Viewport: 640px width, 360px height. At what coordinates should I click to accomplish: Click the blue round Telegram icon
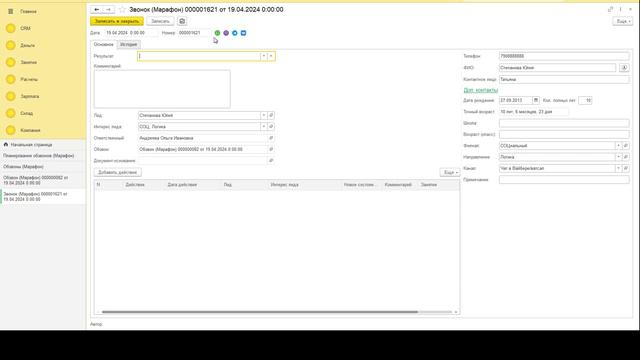235,33
